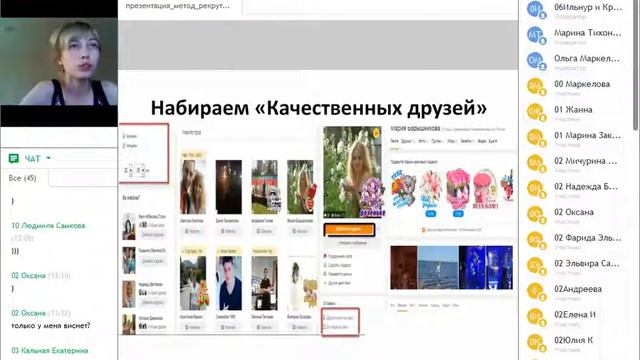Select participant name 02 Эльвира Са

(x=587, y=263)
